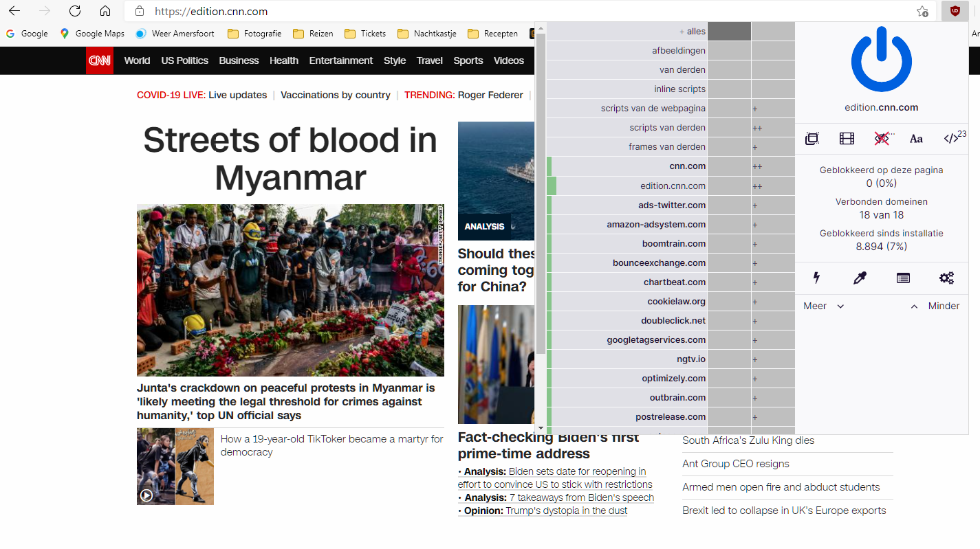The width and height of the screenshot is (980, 549).
Task: Launch the uBlock element picker (eyedropper)
Action: 860,278
